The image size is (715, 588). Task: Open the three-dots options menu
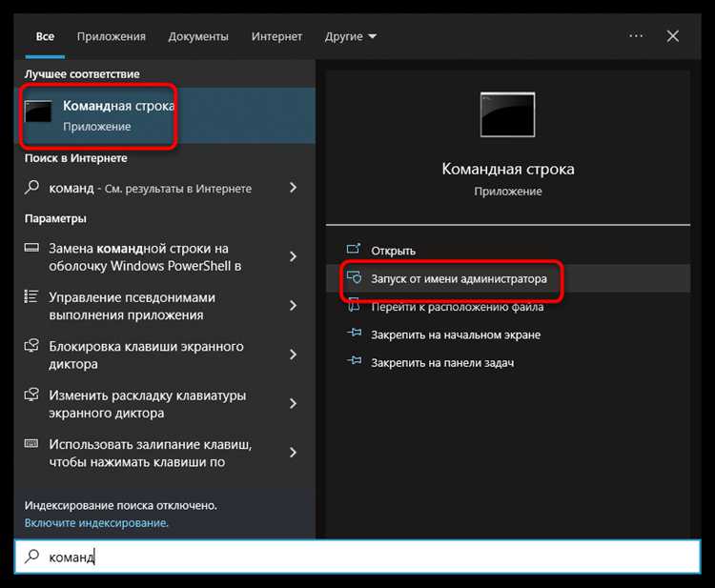tap(636, 36)
